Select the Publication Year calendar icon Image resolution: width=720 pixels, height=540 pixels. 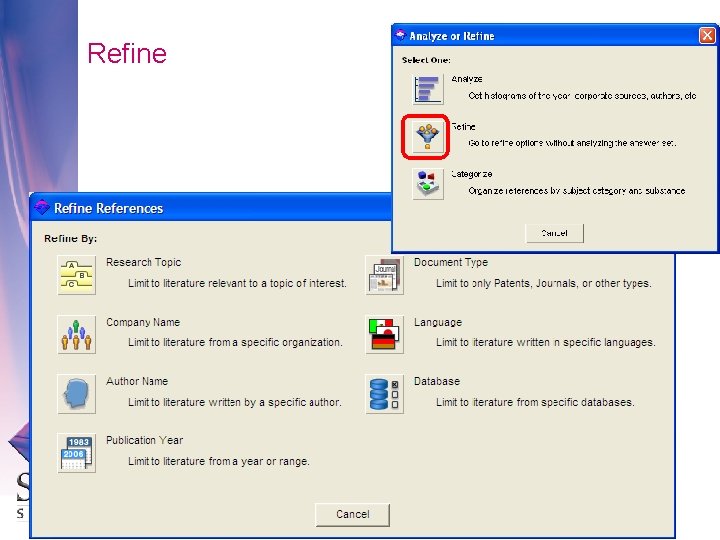[77, 453]
